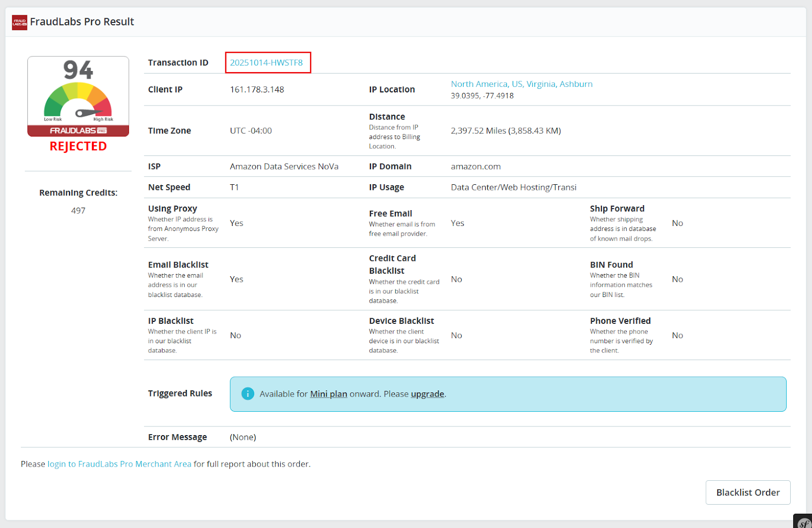Click the 2,397.52 Miles distance value

point(505,131)
